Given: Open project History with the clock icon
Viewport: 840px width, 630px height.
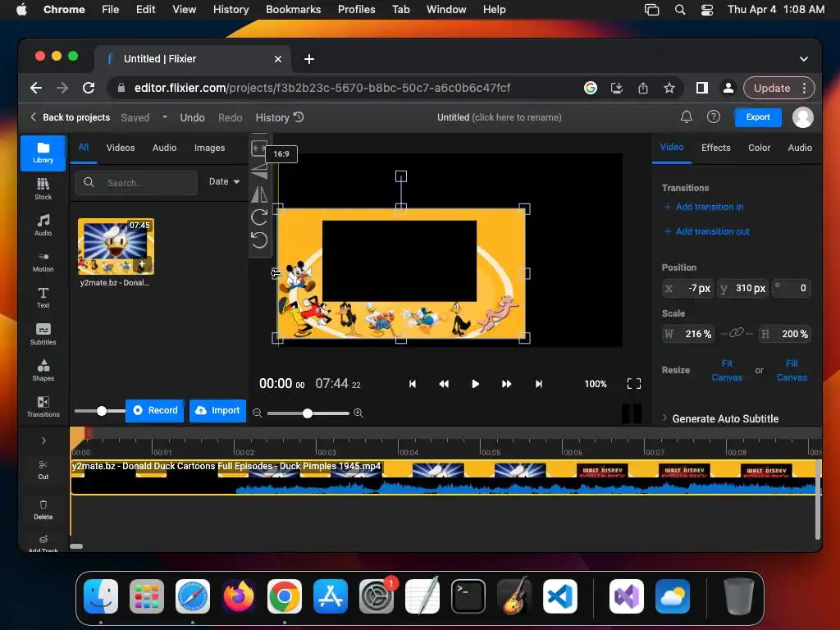Looking at the screenshot, I should coord(281,117).
